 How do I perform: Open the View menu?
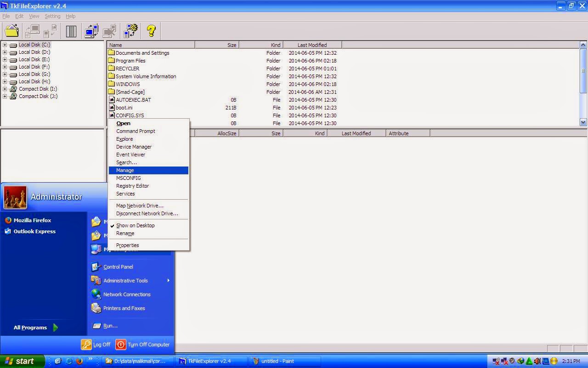(x=34, y=16)
